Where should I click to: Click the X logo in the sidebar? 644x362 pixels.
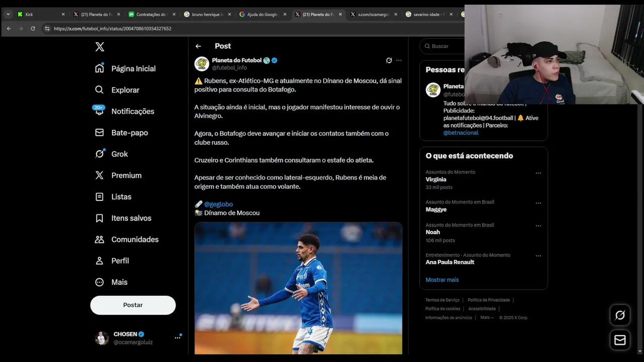point(100,47)
